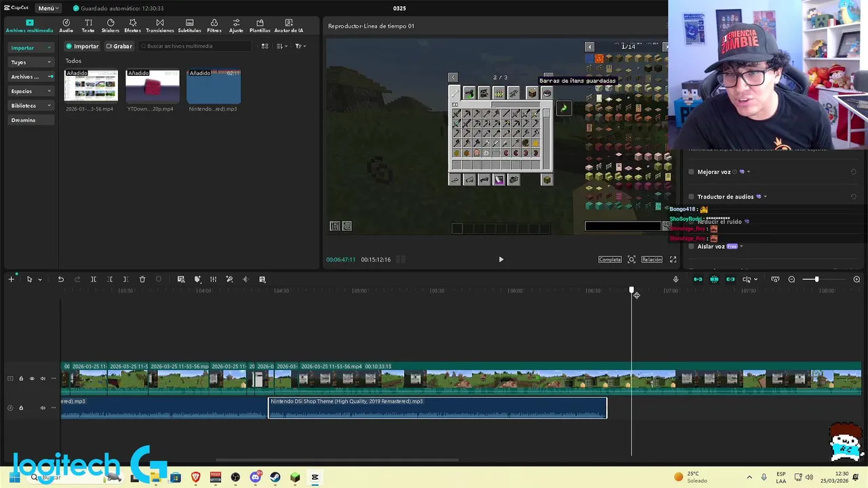The image size is (868, 488).
Task: Open the Dreamina sidebar item
Action: click(31, 120)
